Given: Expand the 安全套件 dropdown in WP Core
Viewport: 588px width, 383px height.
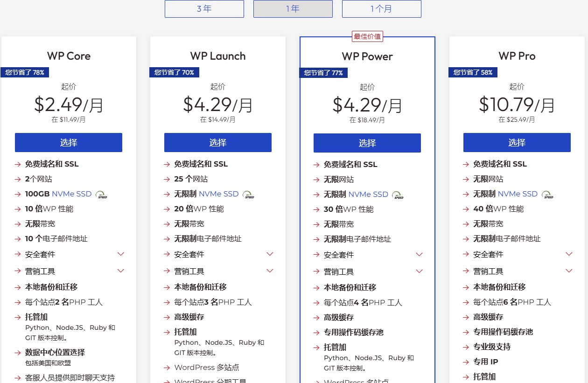Looking at the screenshot, I should 121,254.
